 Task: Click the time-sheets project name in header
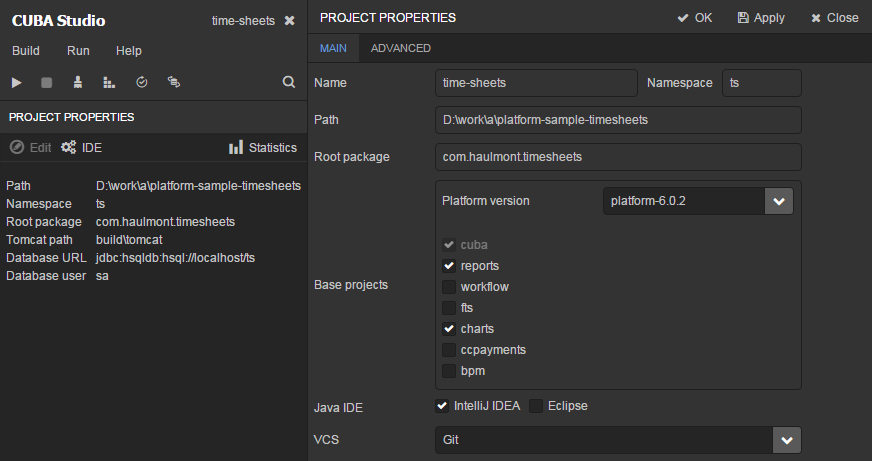[243, 21]
